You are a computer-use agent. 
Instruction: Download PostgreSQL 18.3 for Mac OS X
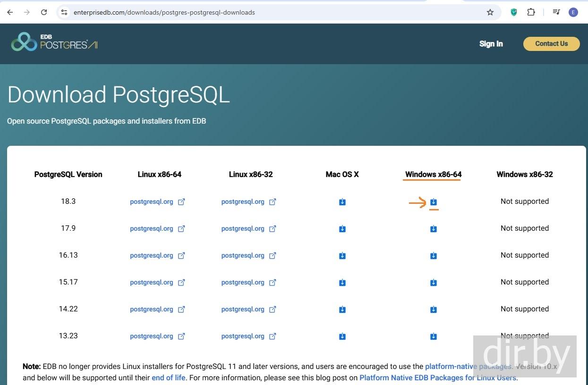pyautogui.click(x=342, y=202)
